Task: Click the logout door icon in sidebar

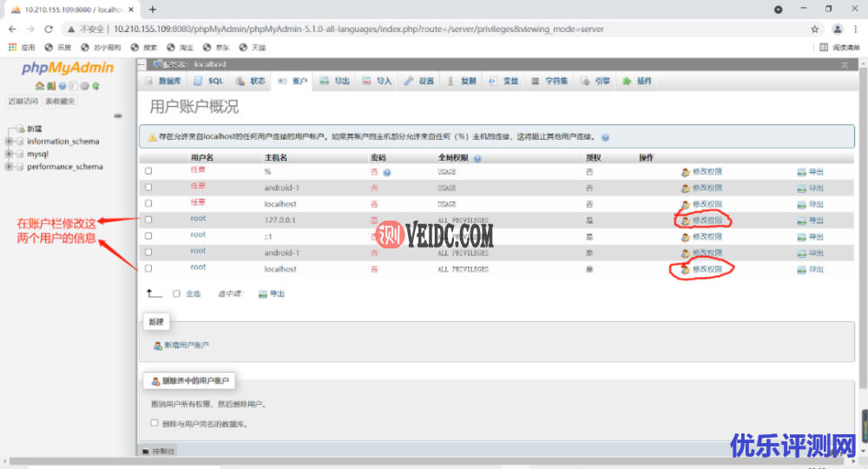Action: pyautogui.click(x=51, y=86)
